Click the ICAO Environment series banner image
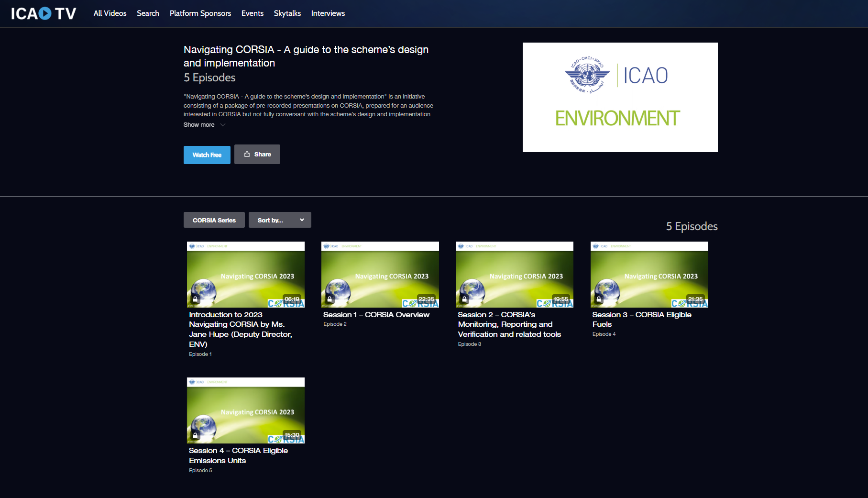 (620, 97)
